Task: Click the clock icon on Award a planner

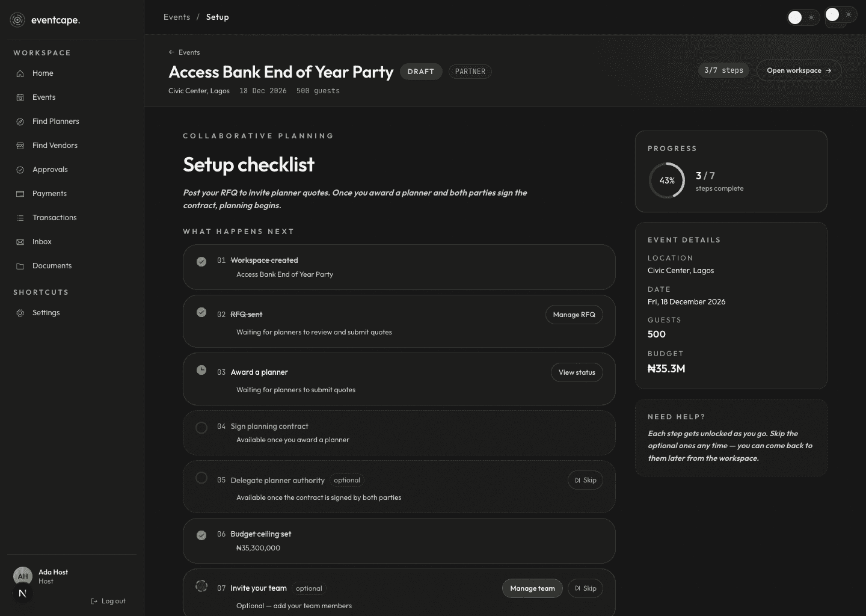Action: [201, 370]
